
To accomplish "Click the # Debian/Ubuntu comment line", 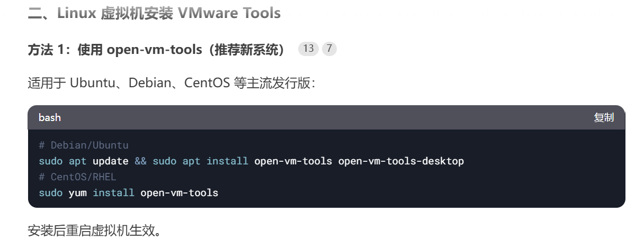I will [84, 145].
